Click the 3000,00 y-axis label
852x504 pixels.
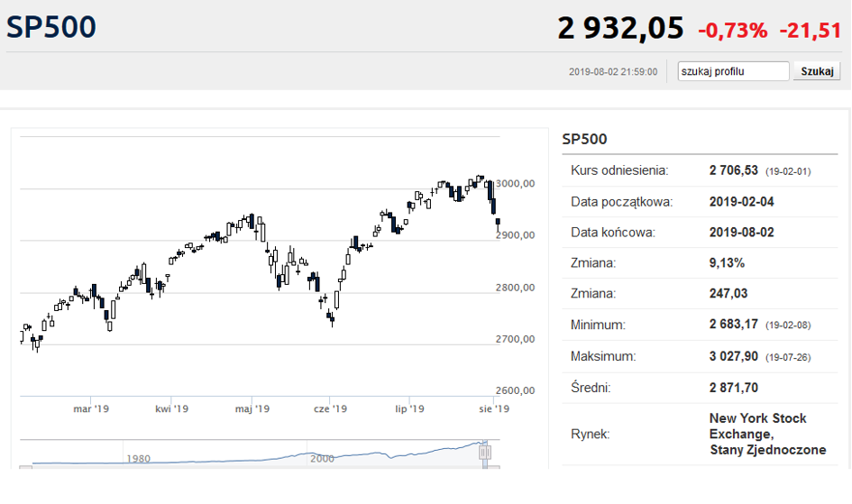click(517, 184)
